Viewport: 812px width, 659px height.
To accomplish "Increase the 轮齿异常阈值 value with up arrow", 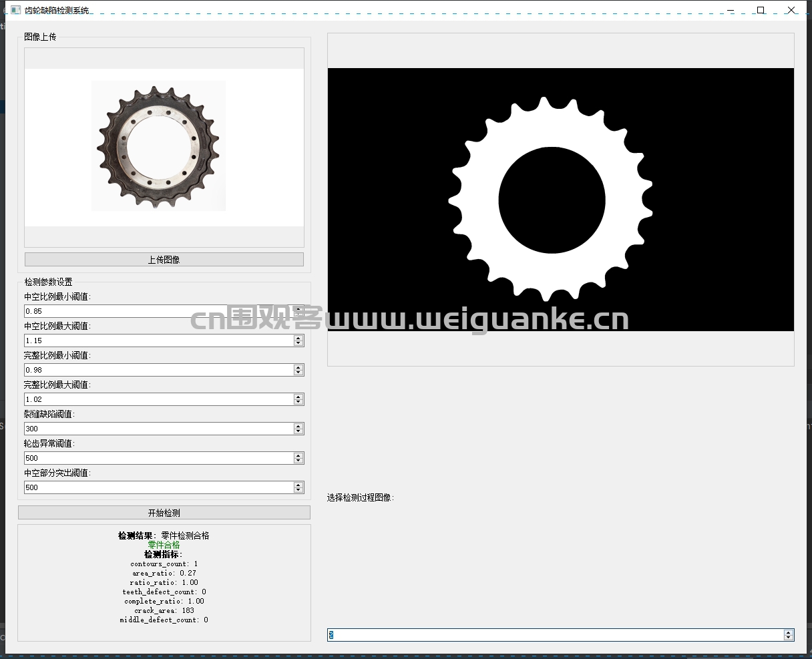I will 298,455.
